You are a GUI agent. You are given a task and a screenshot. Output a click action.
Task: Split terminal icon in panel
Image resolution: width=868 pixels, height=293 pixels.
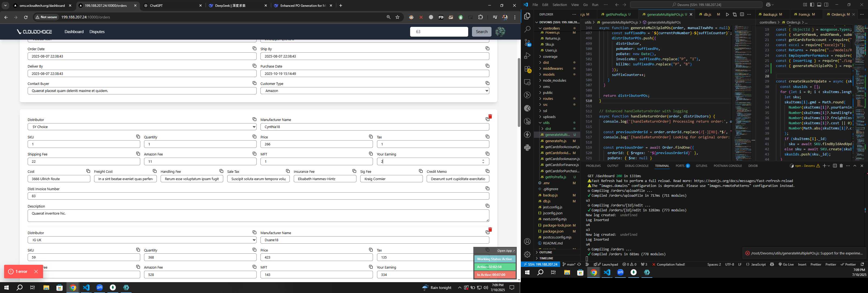point(835,166)
